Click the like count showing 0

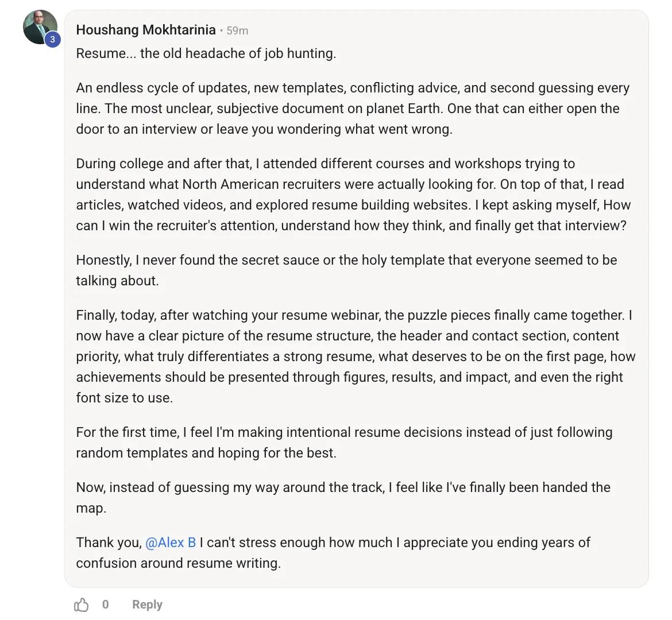pyautogui.click(x=106, y=604)
